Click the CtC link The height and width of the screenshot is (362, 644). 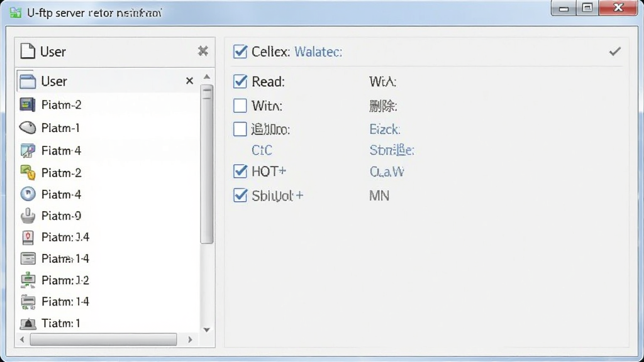262,150
